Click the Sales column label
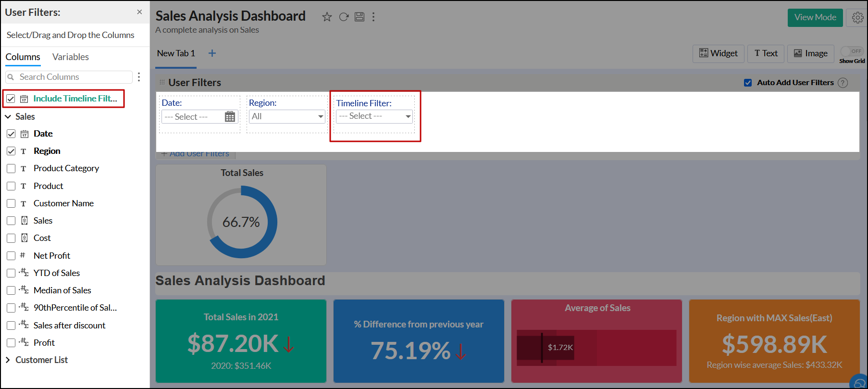The height and width of the screenshot is (389, 868). pyautogui.click(x=43, y=221)
